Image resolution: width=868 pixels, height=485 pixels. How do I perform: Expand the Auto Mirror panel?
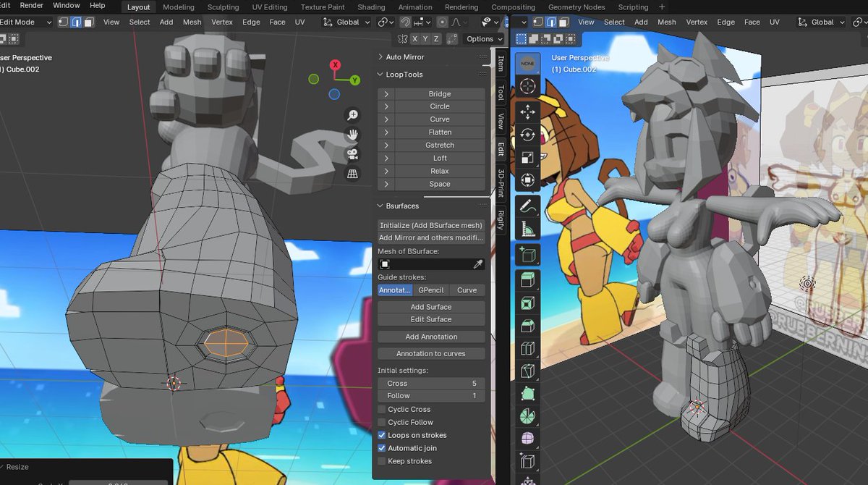click(381, 57)
